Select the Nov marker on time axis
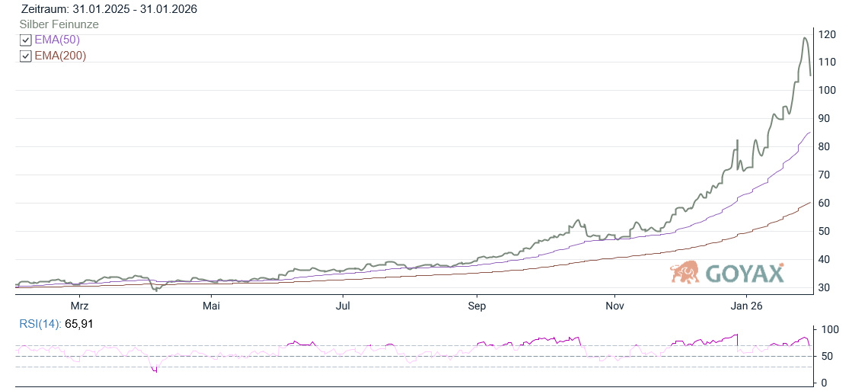 pyautogui.click(x=614, y=306)
